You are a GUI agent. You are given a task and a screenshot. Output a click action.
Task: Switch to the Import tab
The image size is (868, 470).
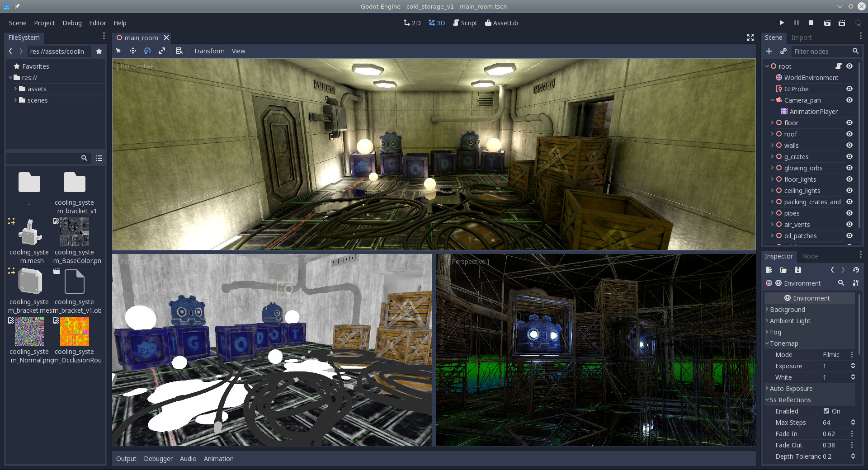coord(802,38)
